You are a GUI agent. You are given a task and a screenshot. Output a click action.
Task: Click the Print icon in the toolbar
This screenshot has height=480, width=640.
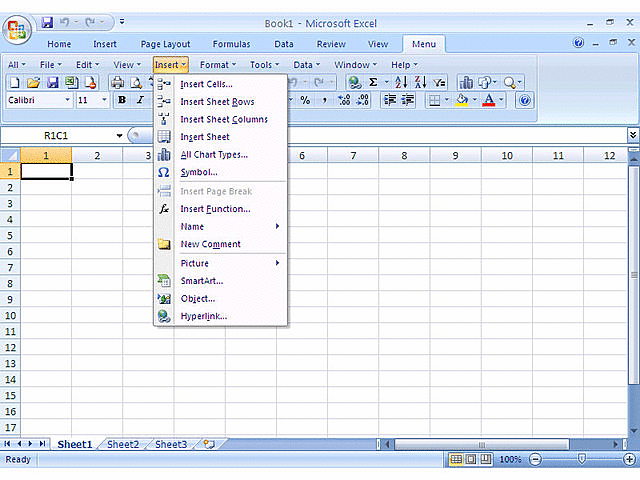coord(118,83)
